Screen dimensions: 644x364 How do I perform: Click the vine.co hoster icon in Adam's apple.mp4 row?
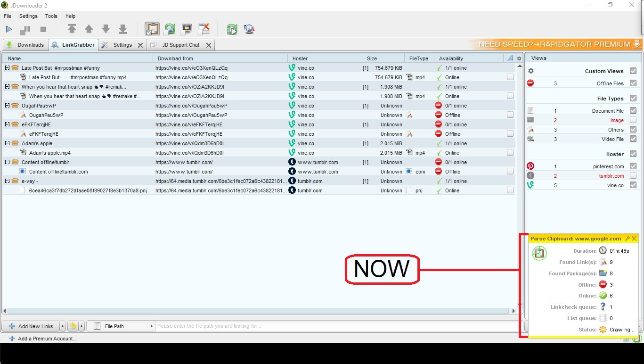coord(292,153)
